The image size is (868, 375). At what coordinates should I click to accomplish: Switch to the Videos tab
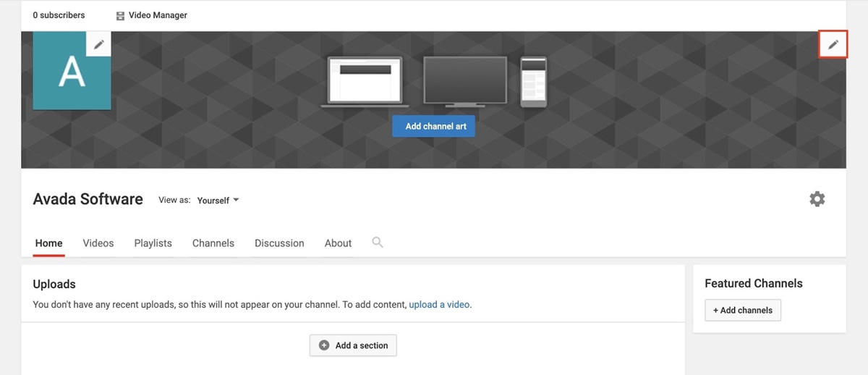98,243
